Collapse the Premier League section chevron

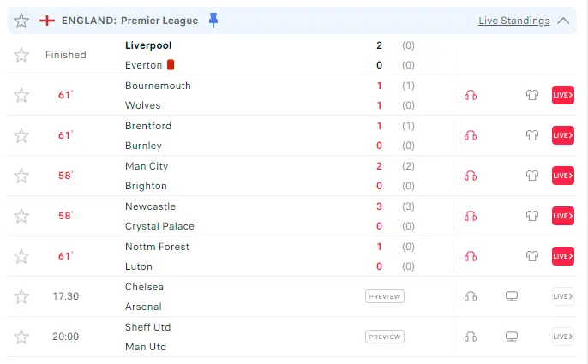pos(563,21)
